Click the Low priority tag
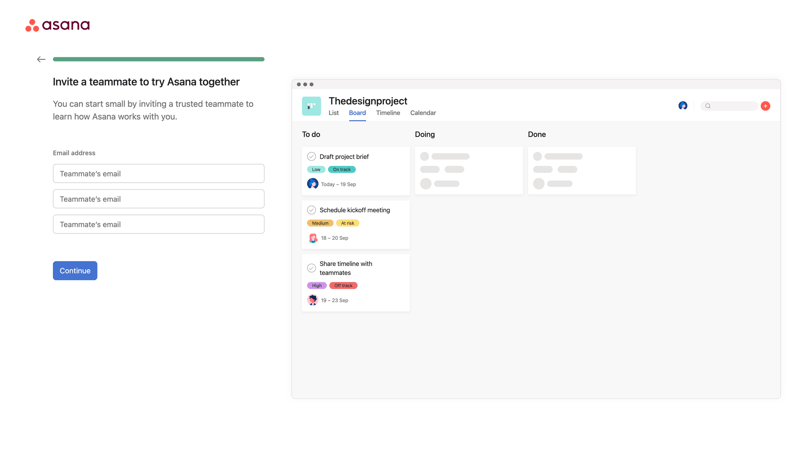Viewport: 800px width, 470px height. tap(316, 169)
